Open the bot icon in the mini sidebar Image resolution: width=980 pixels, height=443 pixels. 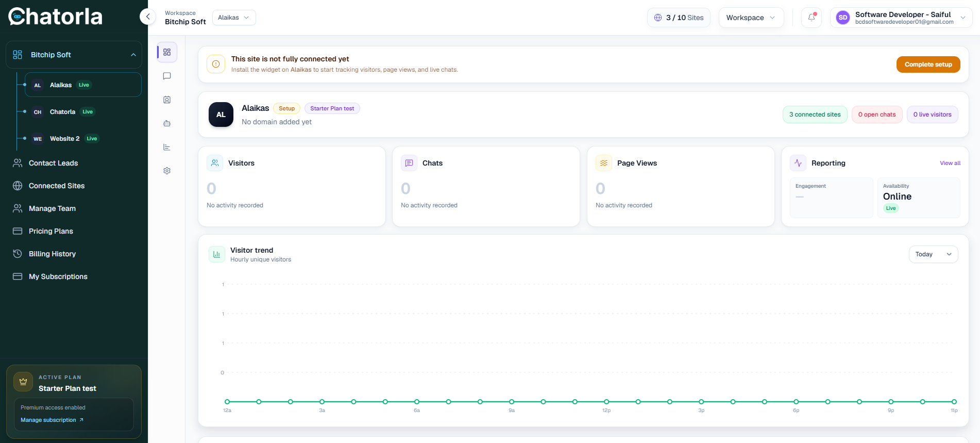(167, 123)
